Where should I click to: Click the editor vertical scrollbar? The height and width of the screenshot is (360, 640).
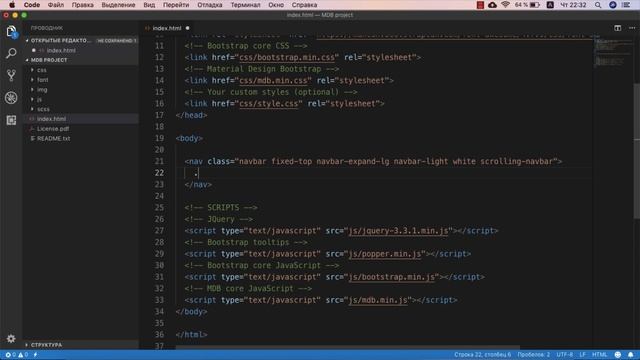click(636, 151)
